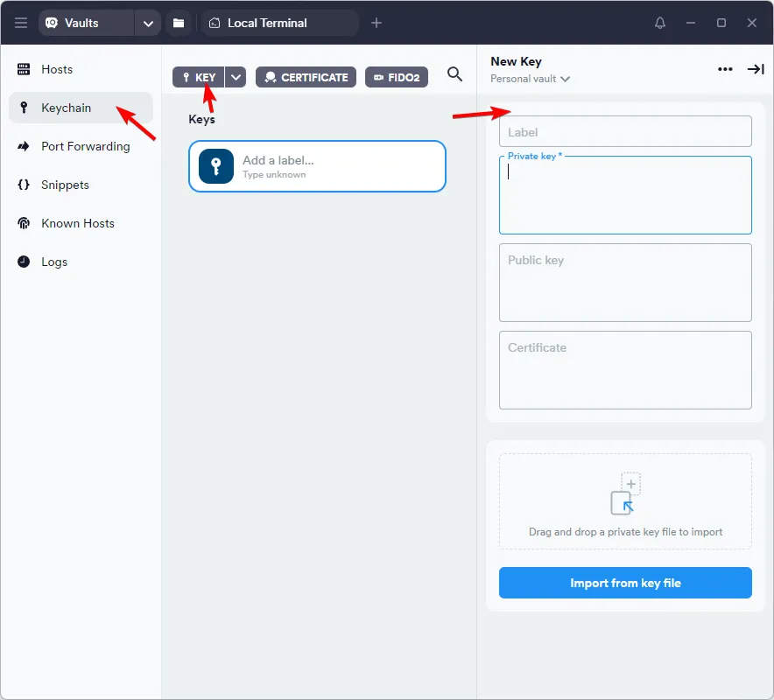
Task: Switch to the Local Terminal tab
Action: [x=279, y=23]
